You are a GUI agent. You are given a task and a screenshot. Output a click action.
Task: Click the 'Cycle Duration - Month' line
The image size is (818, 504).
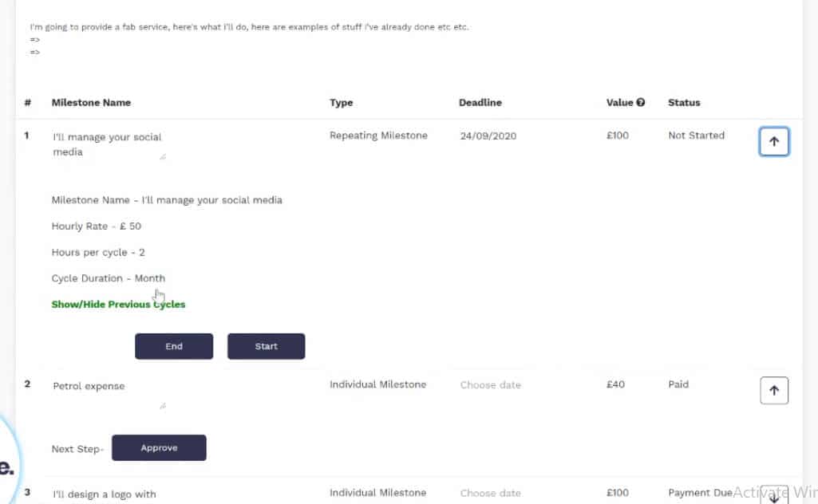[109, 278]
